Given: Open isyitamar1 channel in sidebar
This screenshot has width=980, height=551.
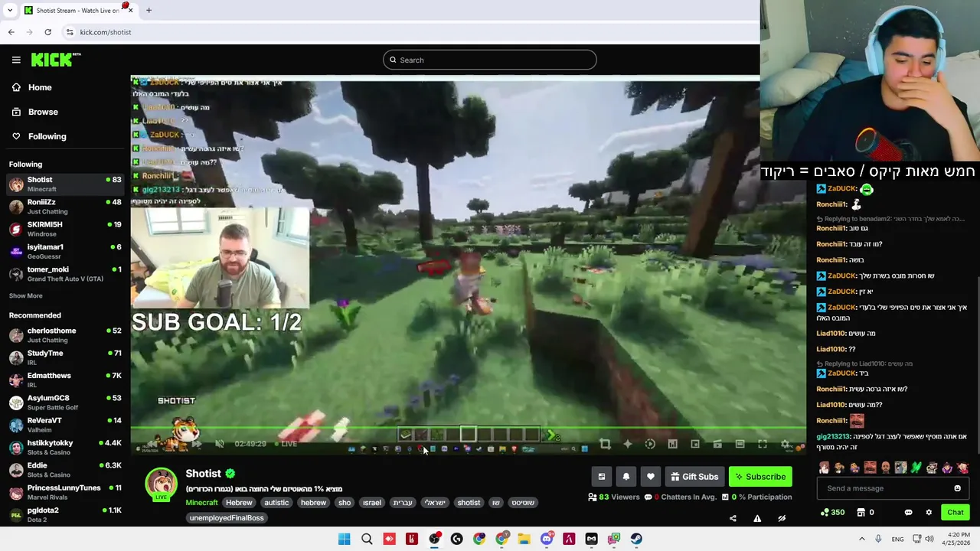Looking at the screenshot, I should (65, 252).
